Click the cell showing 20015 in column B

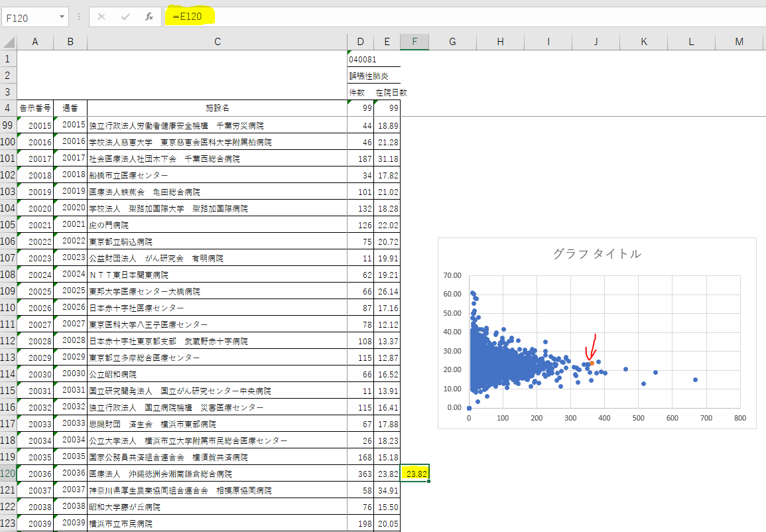(x=70, y=125)
